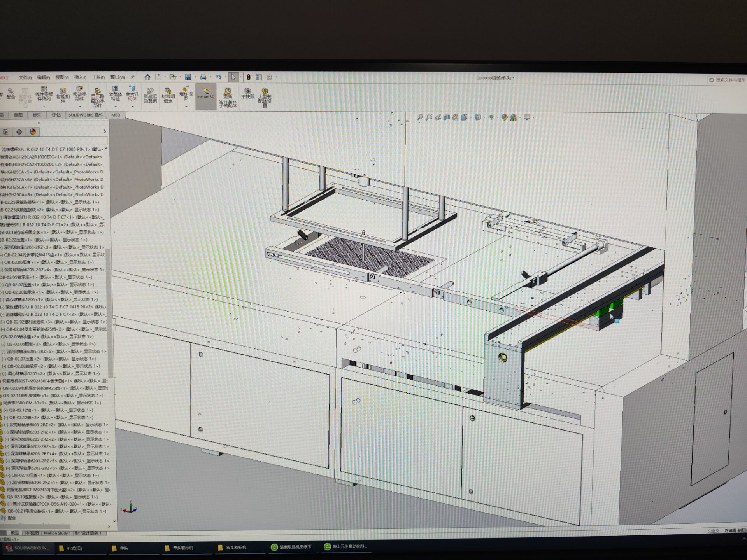Open dropdown arrow beside Undo icon
Viewport: 747px width, 560px height.
[225, 77]
